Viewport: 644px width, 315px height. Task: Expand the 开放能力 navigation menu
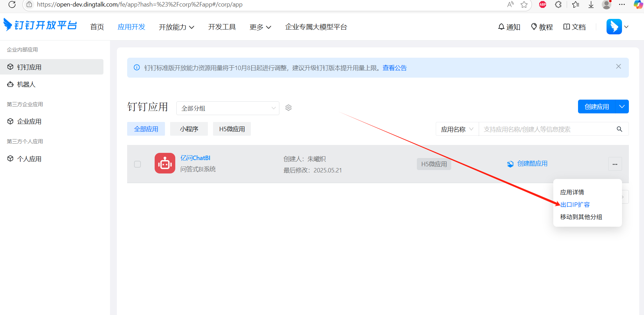[176, 27]
